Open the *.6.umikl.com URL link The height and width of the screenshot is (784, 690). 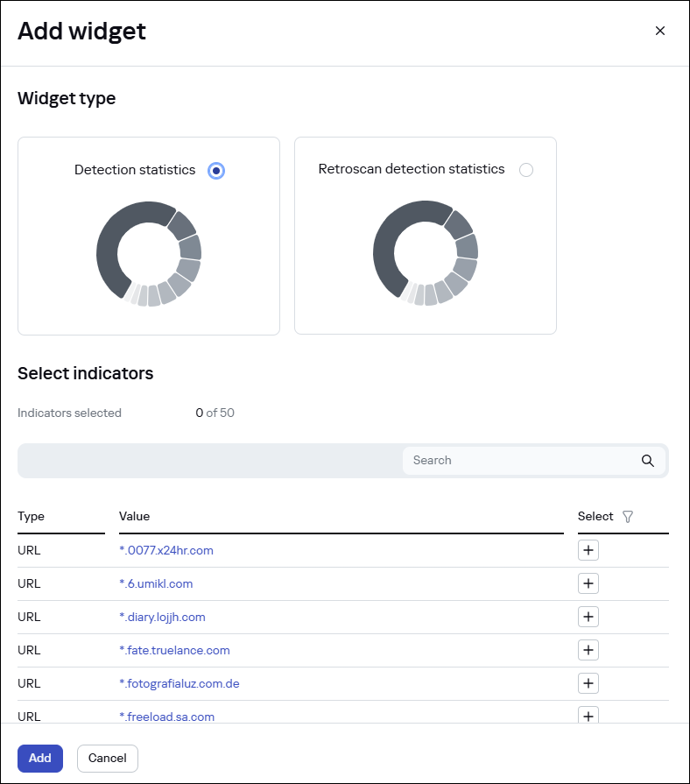click(156, 583)
